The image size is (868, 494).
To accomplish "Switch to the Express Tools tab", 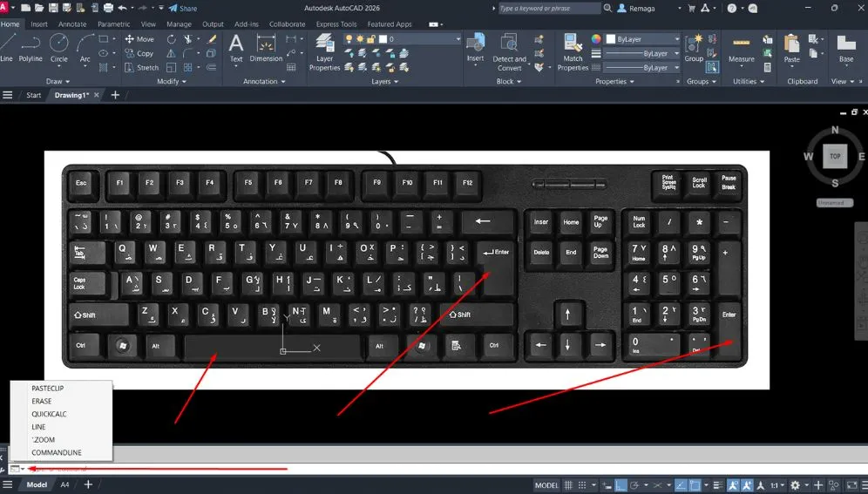I will [x=336, y=24].
